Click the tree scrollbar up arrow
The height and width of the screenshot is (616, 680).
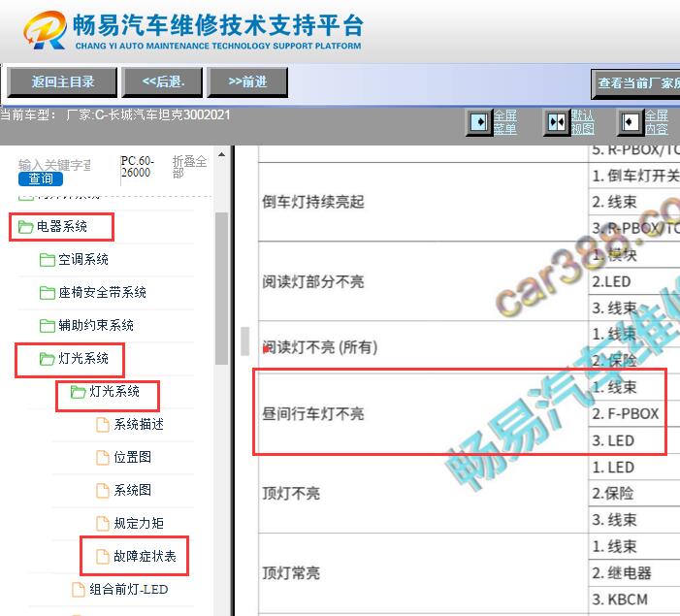pyautogui.click(x=221, y=154)
